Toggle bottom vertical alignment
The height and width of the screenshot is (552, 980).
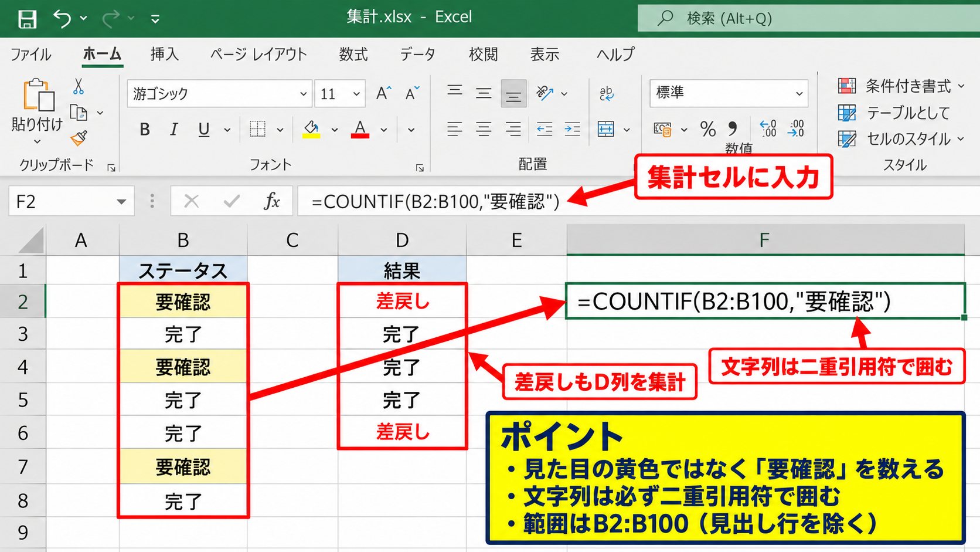(x=513, y=94)
